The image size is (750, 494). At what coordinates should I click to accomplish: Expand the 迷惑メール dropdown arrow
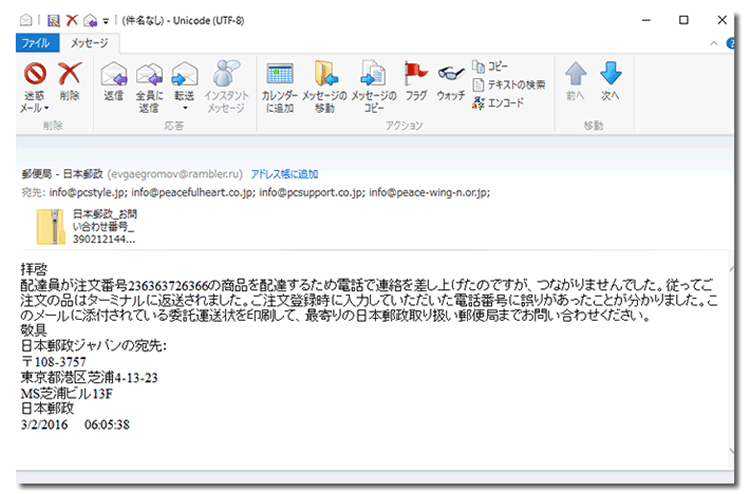(46, 109)
